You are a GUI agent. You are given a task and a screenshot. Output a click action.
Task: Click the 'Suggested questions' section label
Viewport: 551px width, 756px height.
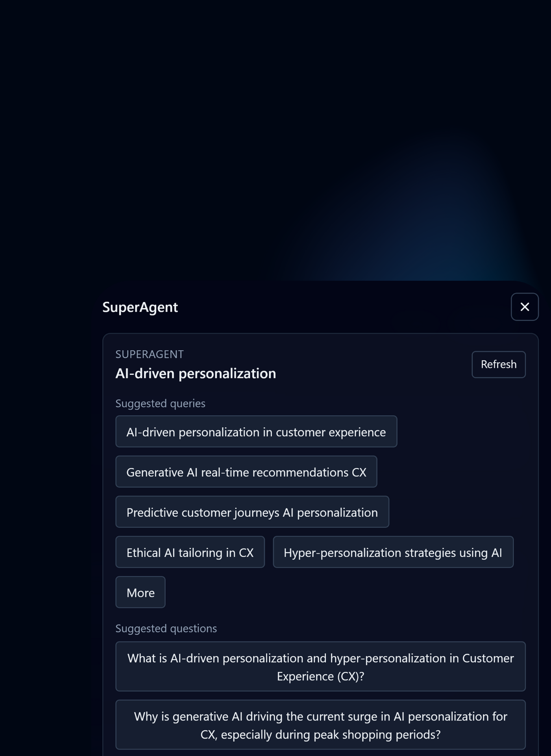pyautogui.click(x=166, y=628)
